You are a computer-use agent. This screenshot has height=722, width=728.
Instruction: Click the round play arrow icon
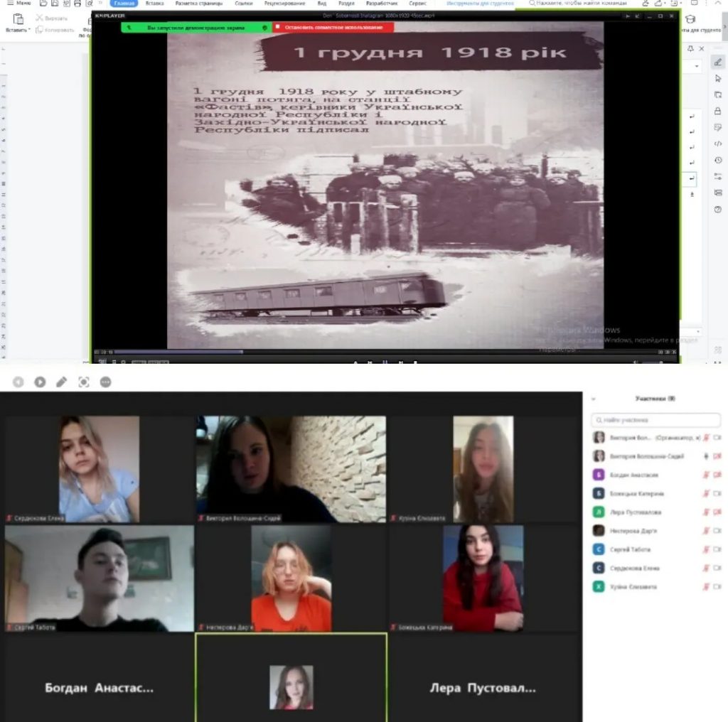coord(40,382)
